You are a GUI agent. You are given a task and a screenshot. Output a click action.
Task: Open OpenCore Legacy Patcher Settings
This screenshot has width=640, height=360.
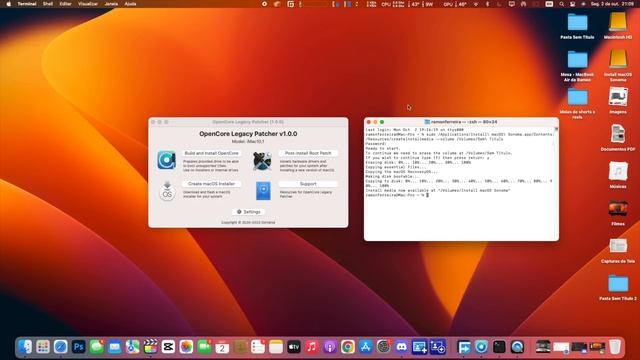249,212
